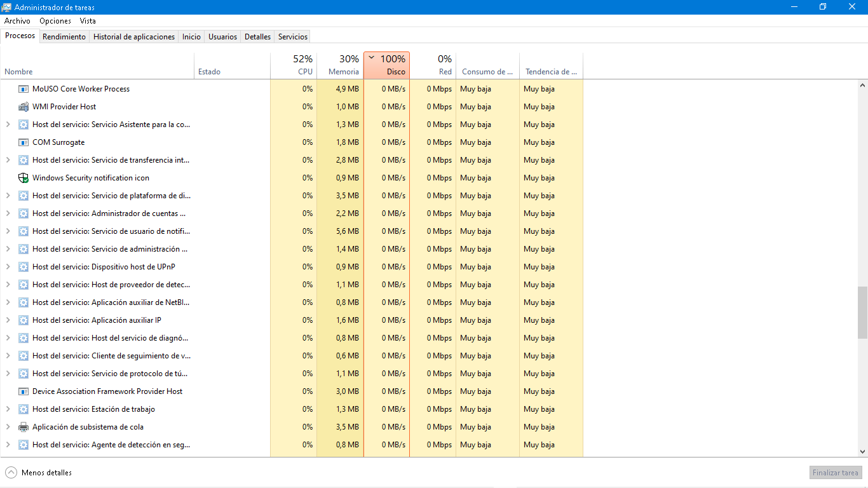Screen dimensions: 868x488
Task: Open the Archivo menu
Action: pos(17,21)
